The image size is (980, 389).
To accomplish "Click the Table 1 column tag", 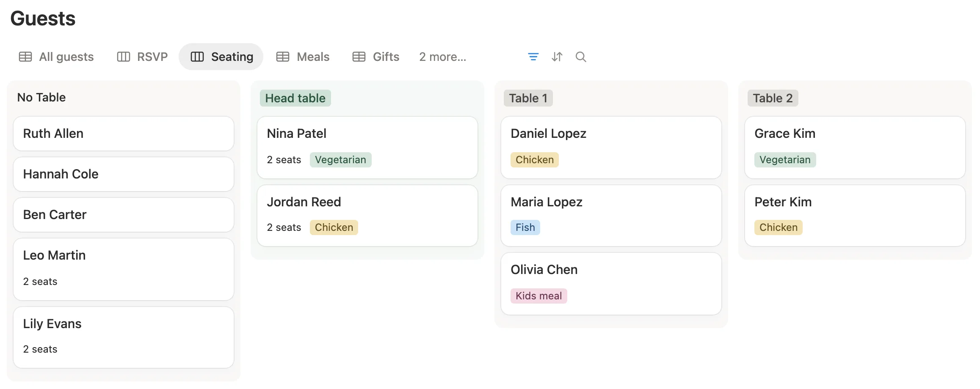I will [x=528, y=98].
